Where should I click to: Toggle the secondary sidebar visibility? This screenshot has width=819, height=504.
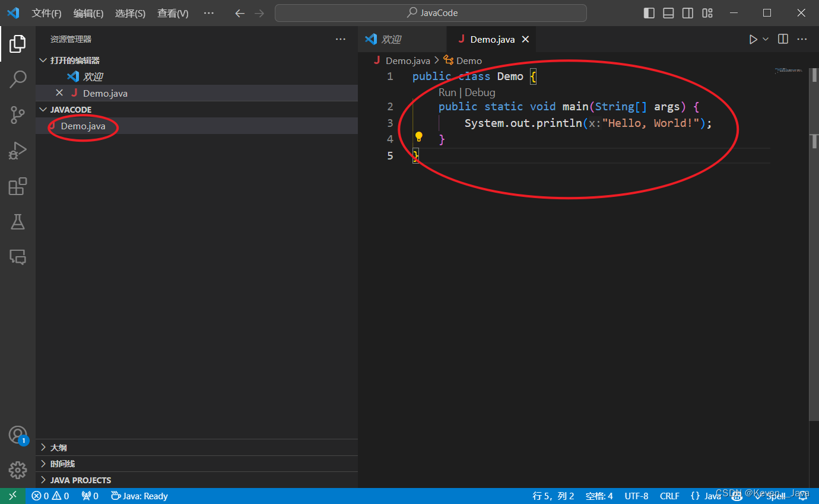pyautogui.click(x=688, y=13)
